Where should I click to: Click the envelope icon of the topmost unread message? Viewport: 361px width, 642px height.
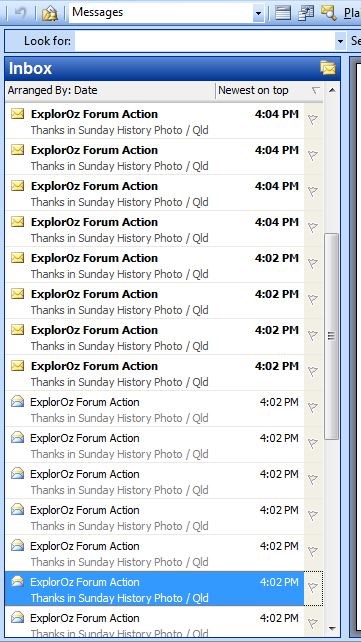click(17, 114)
